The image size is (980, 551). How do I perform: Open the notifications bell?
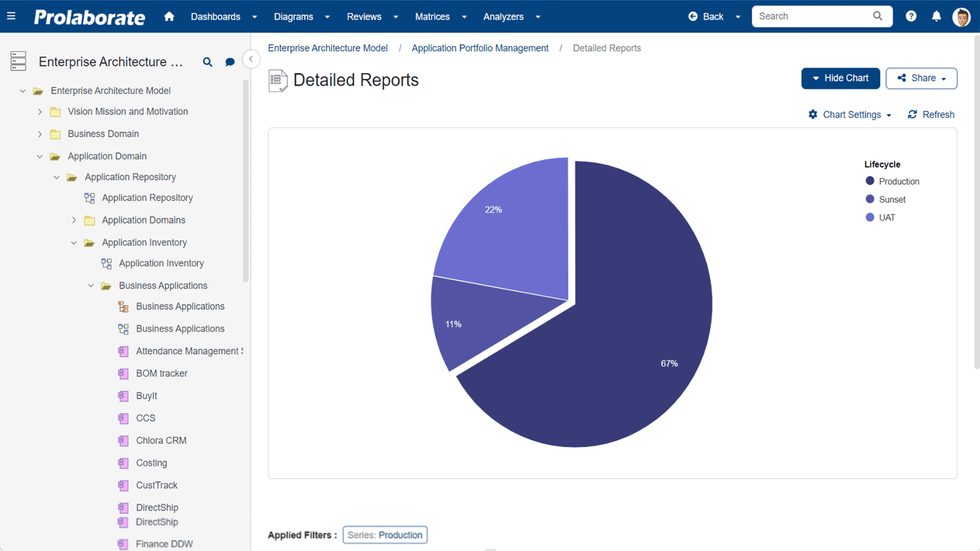[936, 16]
